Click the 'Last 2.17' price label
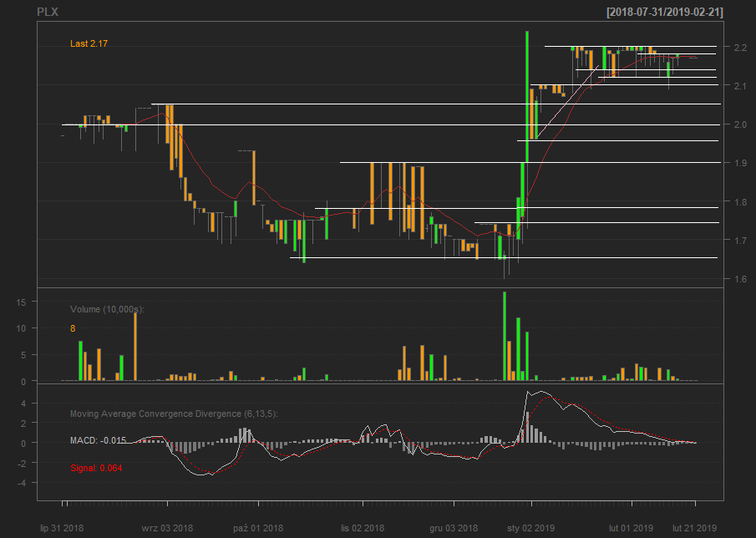756x538 pixels. (89, 43)
